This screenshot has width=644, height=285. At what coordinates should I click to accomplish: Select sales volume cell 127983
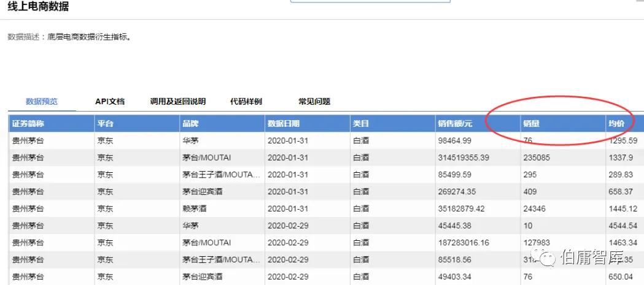pyautogui.click(x=537, y=243)
